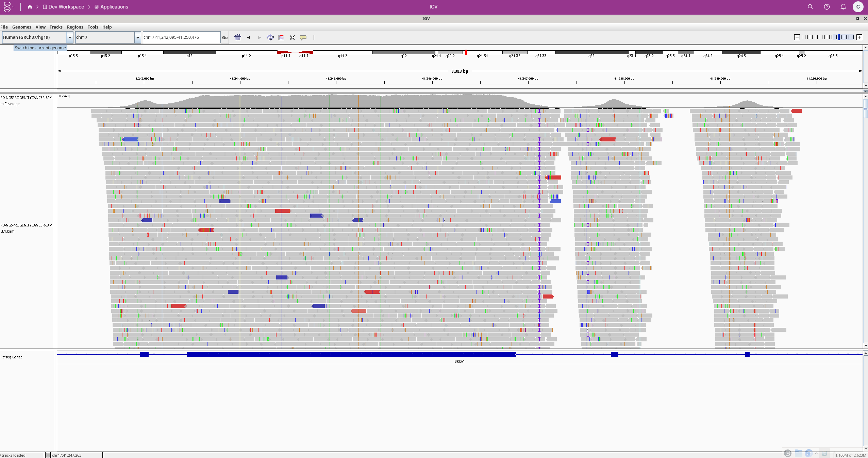Click the chr17:41,247,263 status bar position
Viewport: 868px width, 458px height.
click(x=67, y=455)
